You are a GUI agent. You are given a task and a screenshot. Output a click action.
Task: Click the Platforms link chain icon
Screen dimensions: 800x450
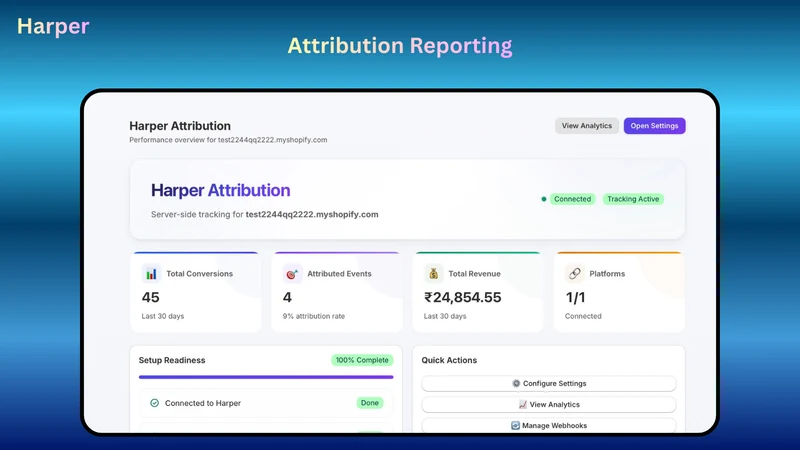pos(574,273)
